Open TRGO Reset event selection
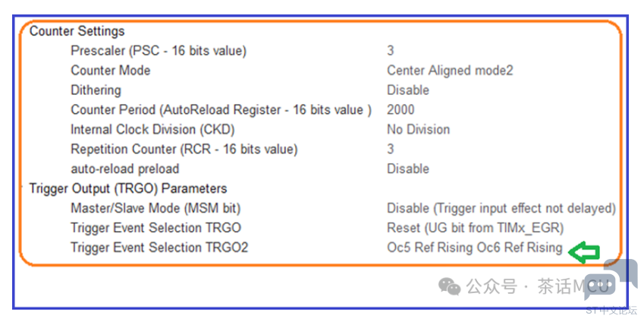 pos(475,228)
